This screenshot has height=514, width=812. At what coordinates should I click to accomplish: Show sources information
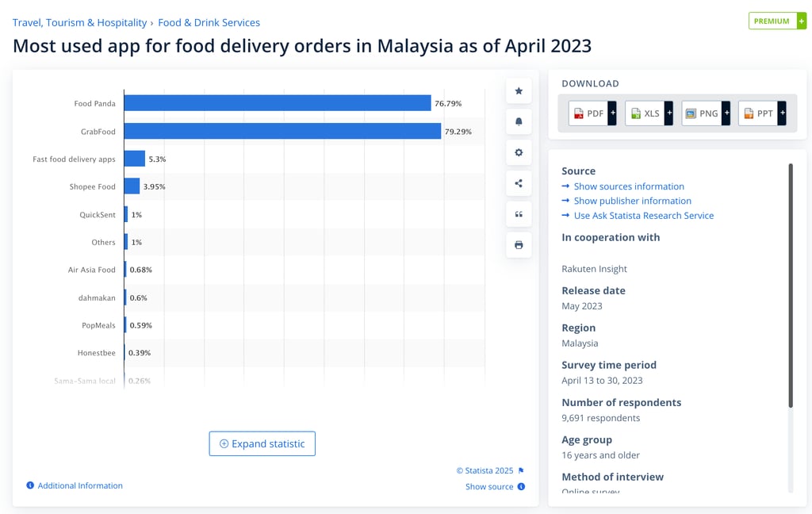pyautogui.click(x=629, y=186)
